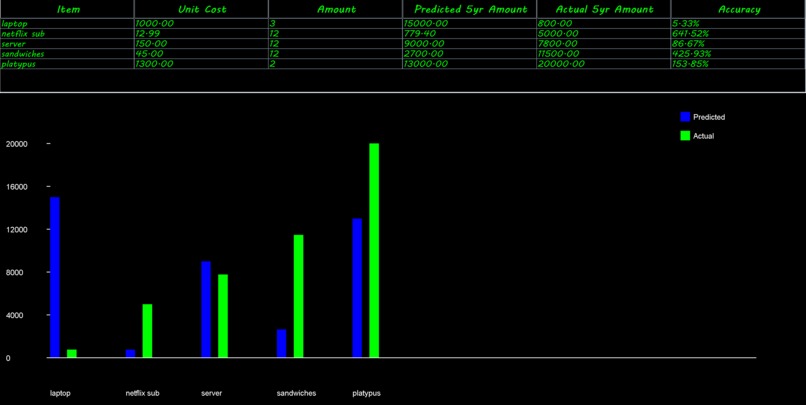
Task: Click predicted amount 2700.00 cell
Action: coord(469,53)
